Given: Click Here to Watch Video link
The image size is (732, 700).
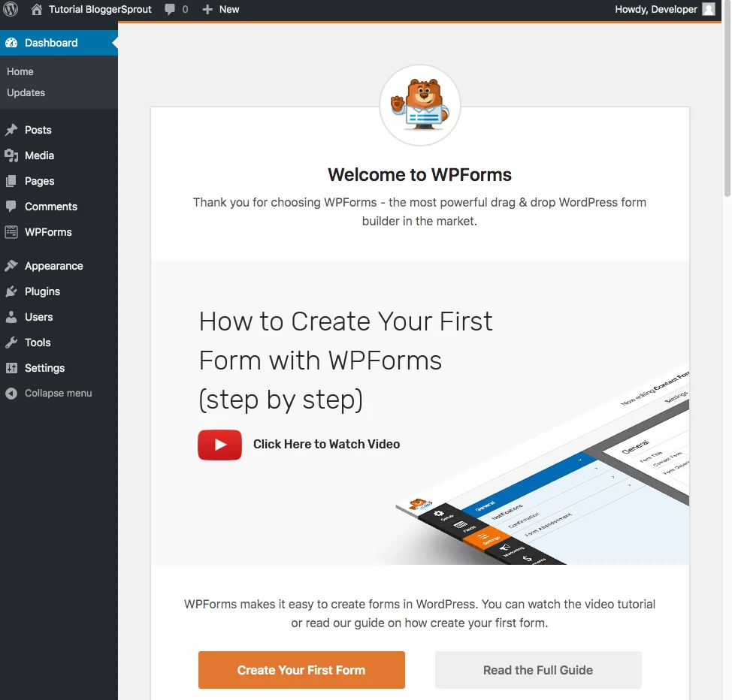Looking at the screenshot, I should (x=326, y=444).
